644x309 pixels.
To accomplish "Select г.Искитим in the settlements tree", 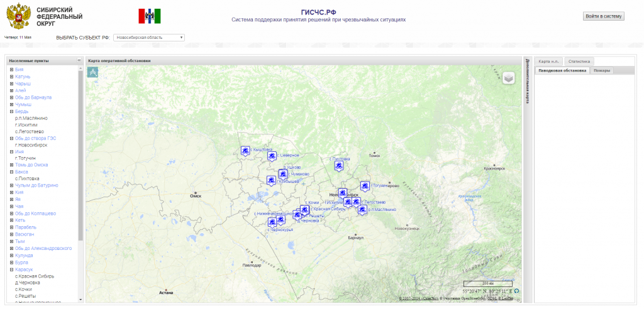I will [x=28, y=124].
